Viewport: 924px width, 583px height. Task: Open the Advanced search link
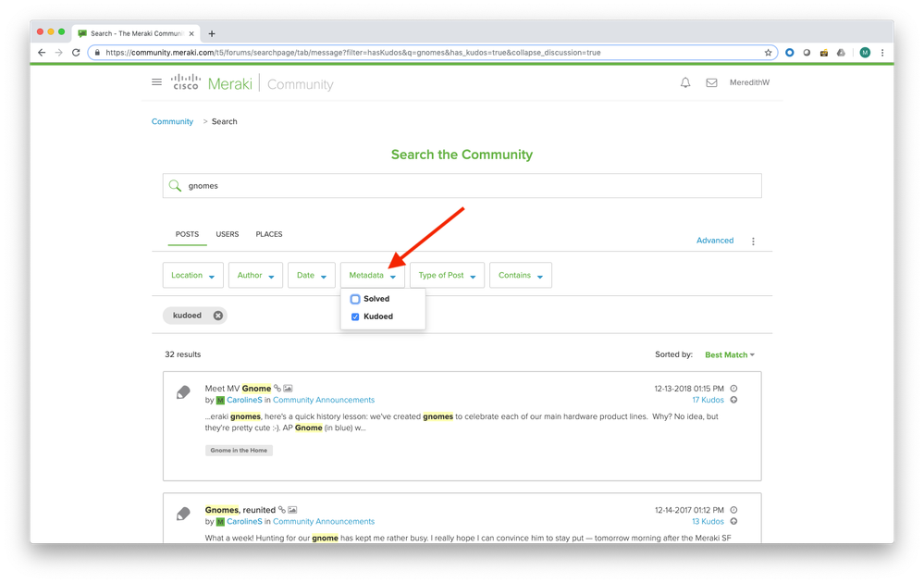coord(714,241)
